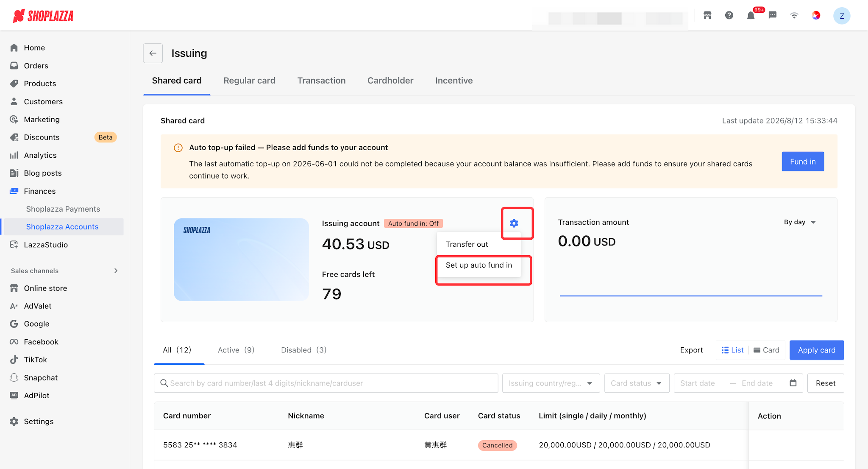Click the Fund in button

(803, 162)
